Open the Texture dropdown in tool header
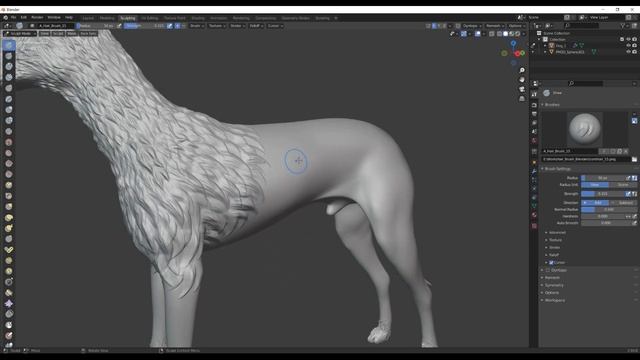Viewport: 640px width, 360px height. (x=216, y=26)
